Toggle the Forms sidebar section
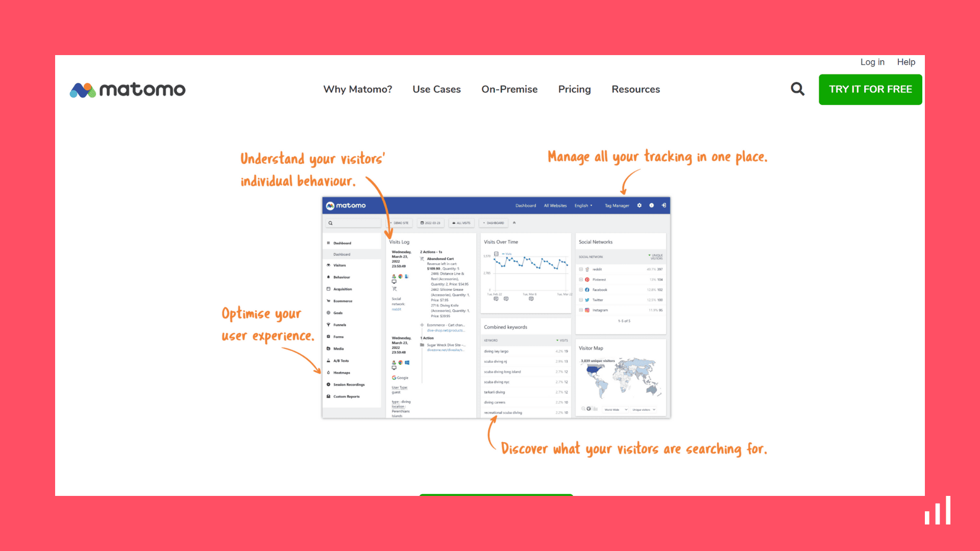 (339, 336)
